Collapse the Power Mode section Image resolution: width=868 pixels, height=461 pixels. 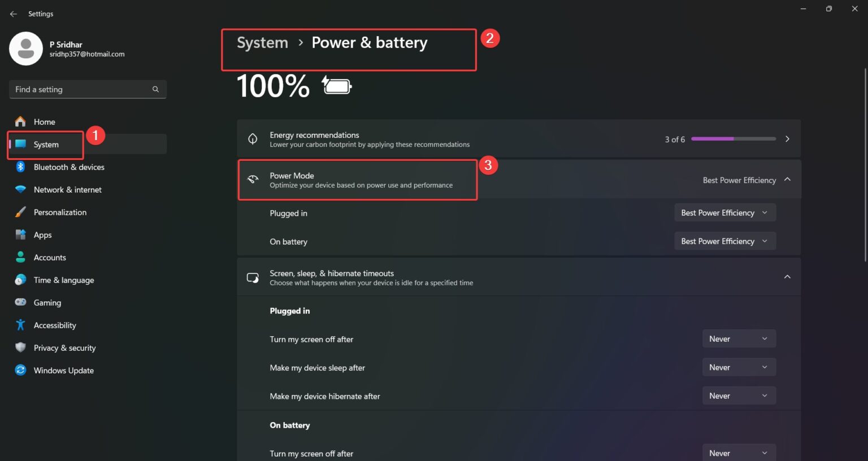787,179
